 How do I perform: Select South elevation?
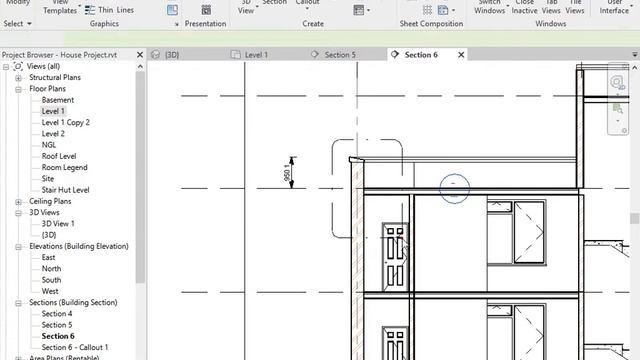pos(51,280)
